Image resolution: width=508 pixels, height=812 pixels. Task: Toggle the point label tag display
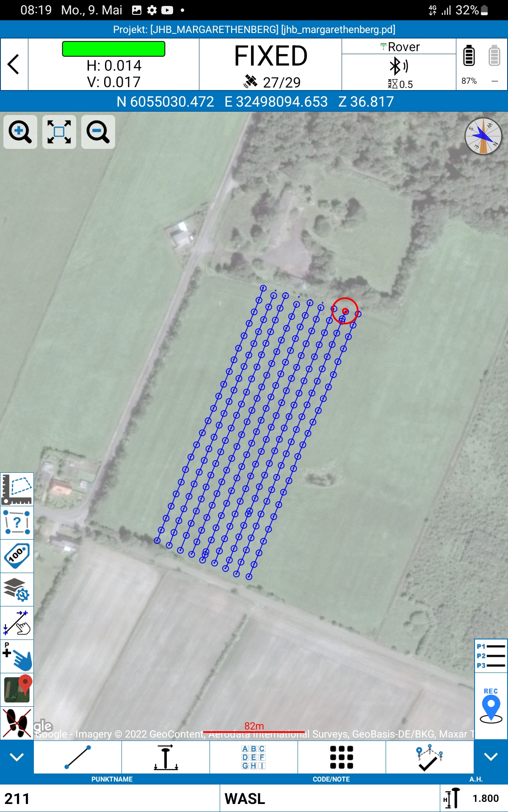coord(17,556)
